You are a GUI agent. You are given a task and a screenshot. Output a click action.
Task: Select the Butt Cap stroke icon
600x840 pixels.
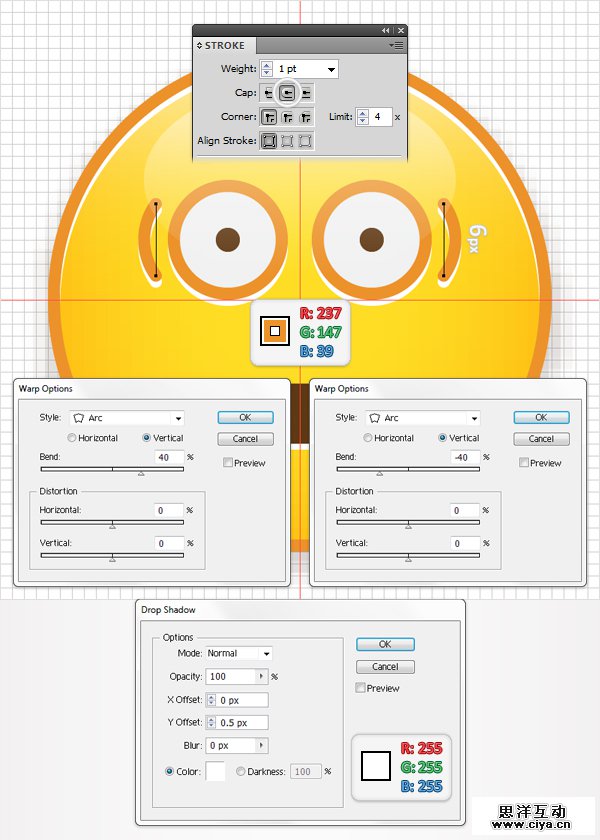(268, 93)
